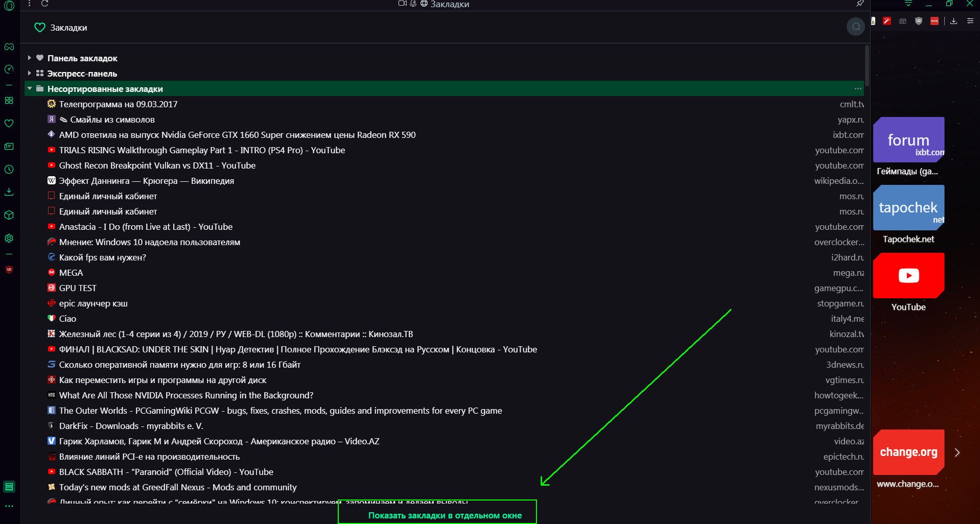
Task: Open the toolbar downloads arrow icon
Action: coord(953,21)
